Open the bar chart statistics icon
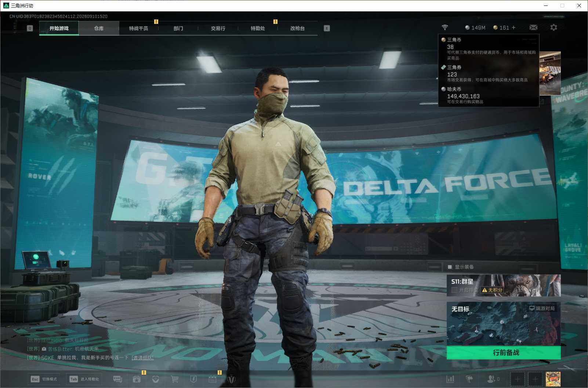 pyautogui.click(x=450, y=379)
